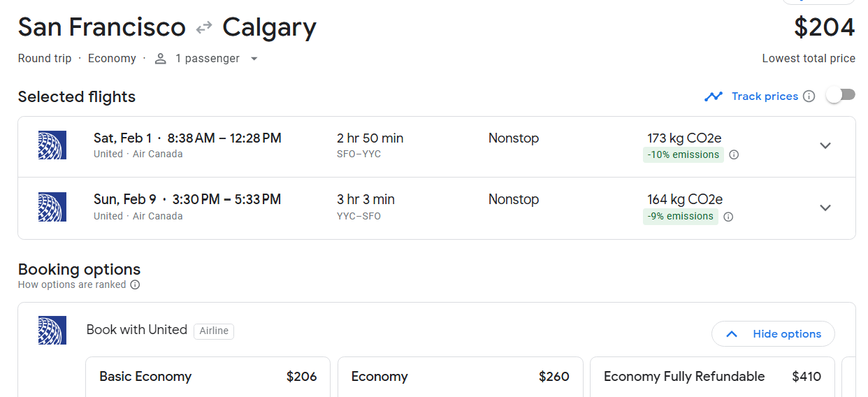
Task: Select the Economy $260 fare card
Action: [461, 377]
